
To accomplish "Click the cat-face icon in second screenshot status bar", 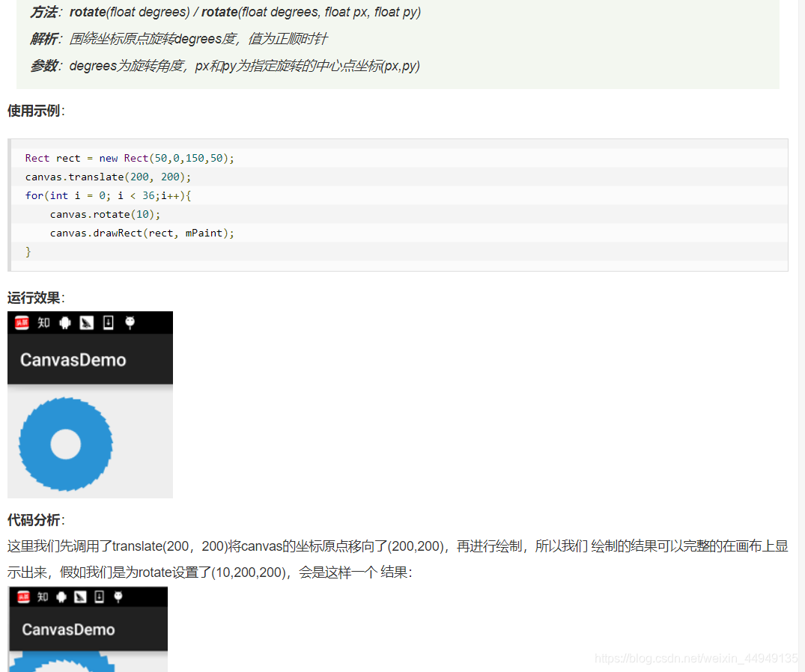I will click(x=118, y=596).
